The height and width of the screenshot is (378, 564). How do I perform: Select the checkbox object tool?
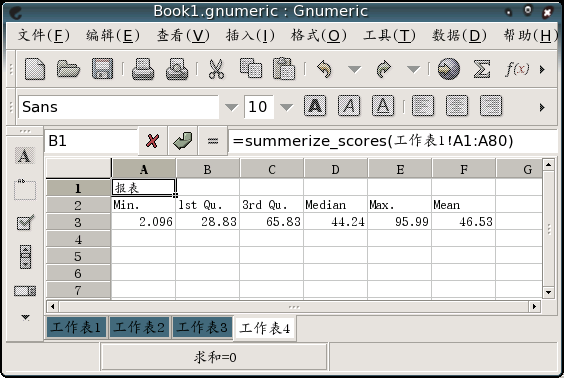coord(25,222)
